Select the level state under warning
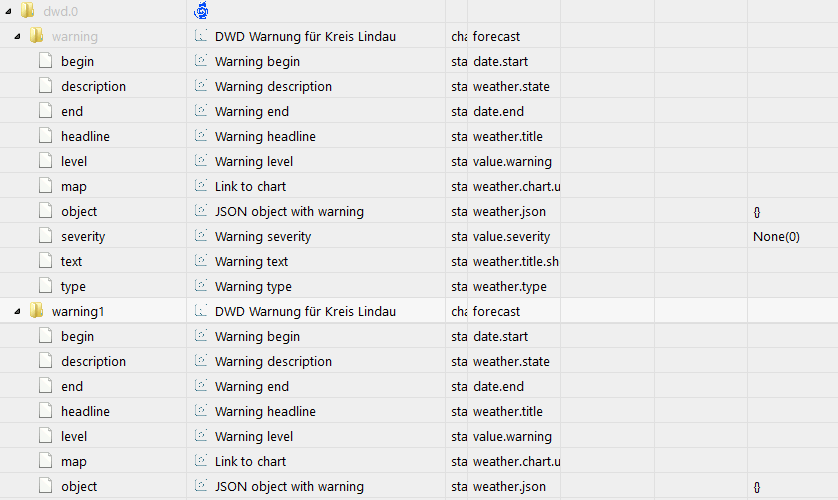 [x=74, y=161]
